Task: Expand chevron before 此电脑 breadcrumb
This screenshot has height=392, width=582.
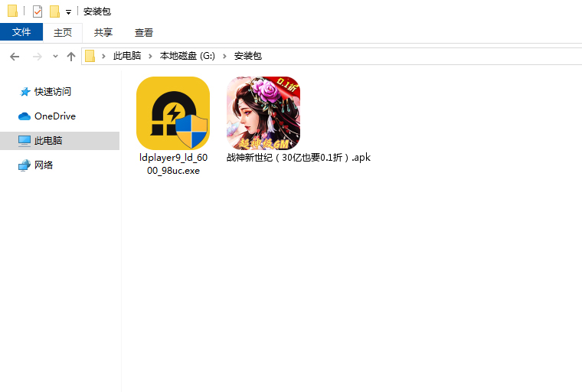Action: click(x=103, y=56)
